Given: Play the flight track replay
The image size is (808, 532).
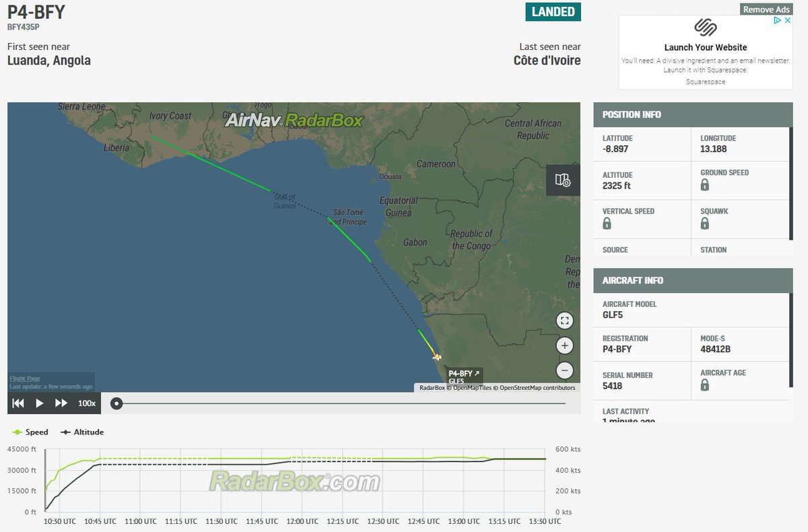Looking at the screenshot, I should pos(40,403).
